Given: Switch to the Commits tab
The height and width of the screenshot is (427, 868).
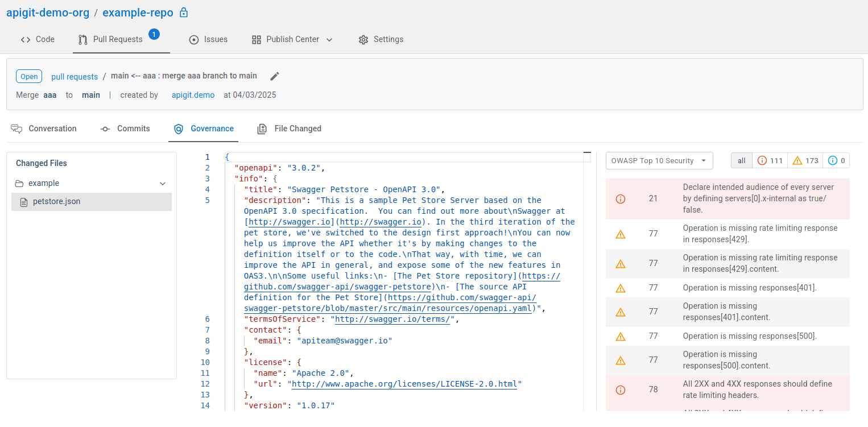Looking at the screenshot, I should pos(125,129).
